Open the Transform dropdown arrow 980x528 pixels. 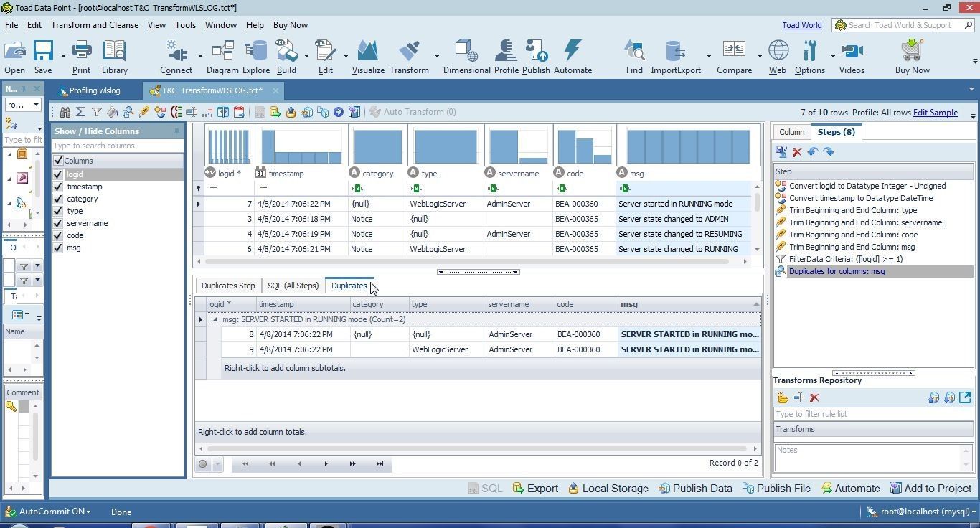click(x=437, y=56)
